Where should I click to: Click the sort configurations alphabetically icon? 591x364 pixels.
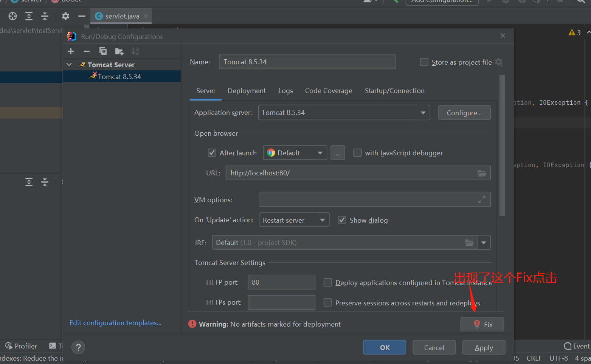pos(135,51)
